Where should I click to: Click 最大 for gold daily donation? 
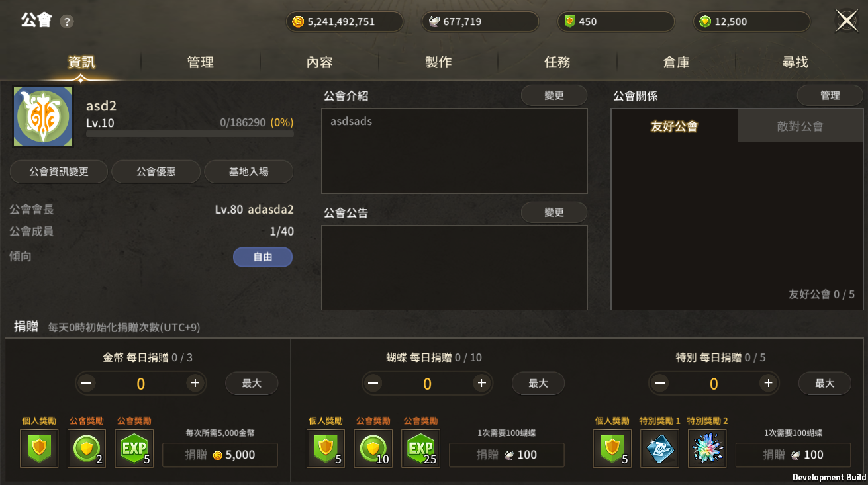pos(252,383)
